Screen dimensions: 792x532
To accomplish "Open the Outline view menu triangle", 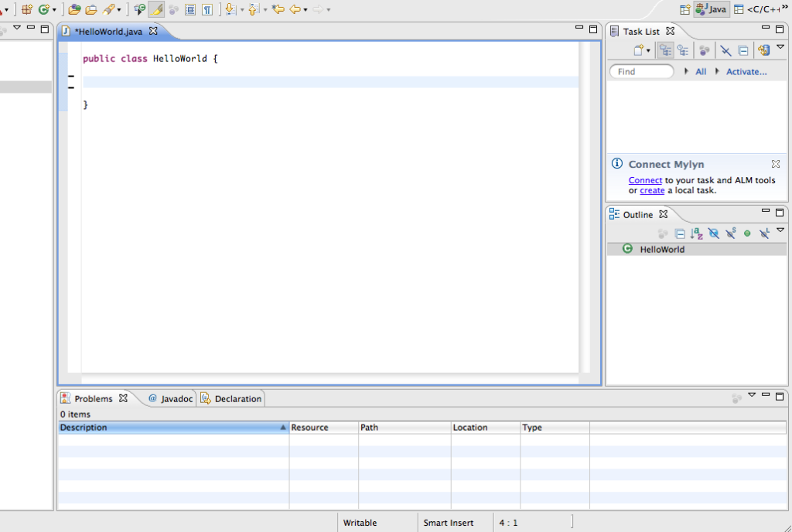I will click(780, 230).
